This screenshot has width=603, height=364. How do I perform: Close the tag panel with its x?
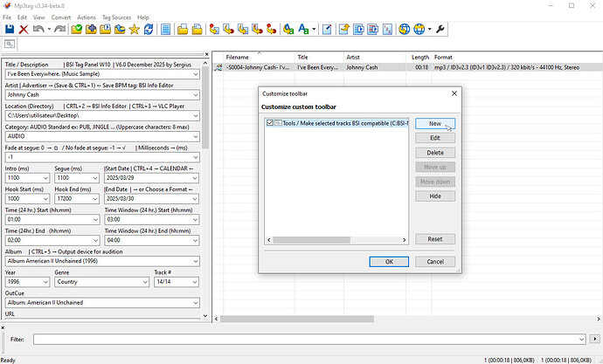(206, 54)
